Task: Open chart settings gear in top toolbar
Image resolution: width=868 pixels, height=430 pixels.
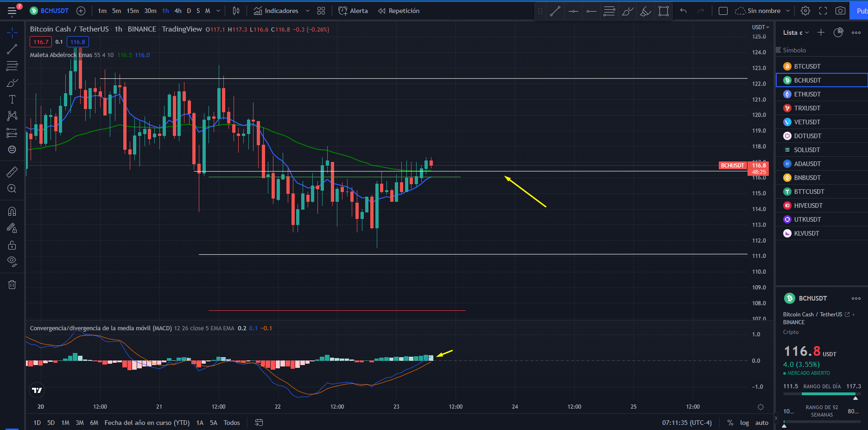Action: (x=805, y=11)
